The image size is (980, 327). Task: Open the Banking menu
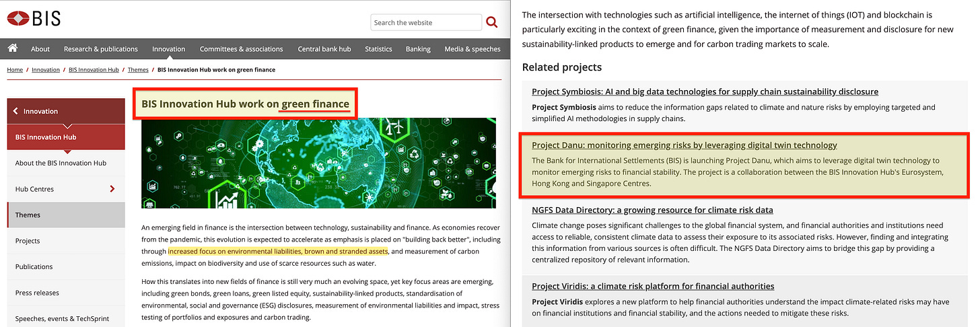[x=418, y=48]
